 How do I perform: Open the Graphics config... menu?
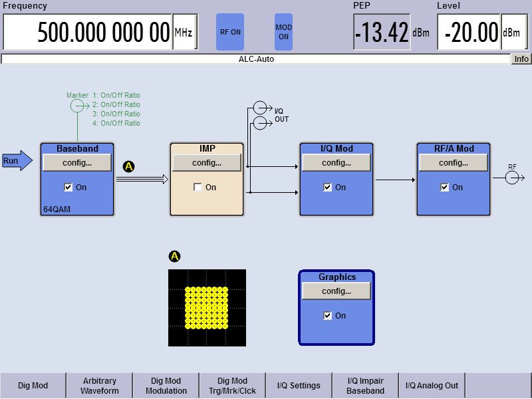tap(336, 291)
